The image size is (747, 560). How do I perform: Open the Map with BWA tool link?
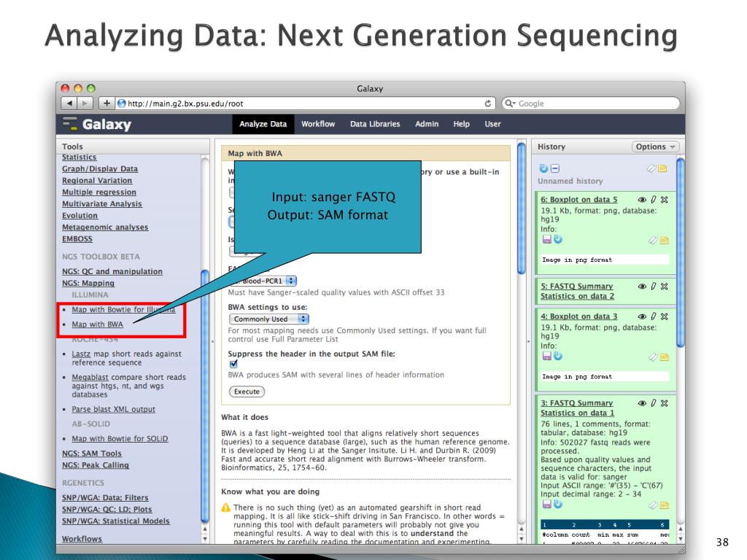tap(97, 324)
